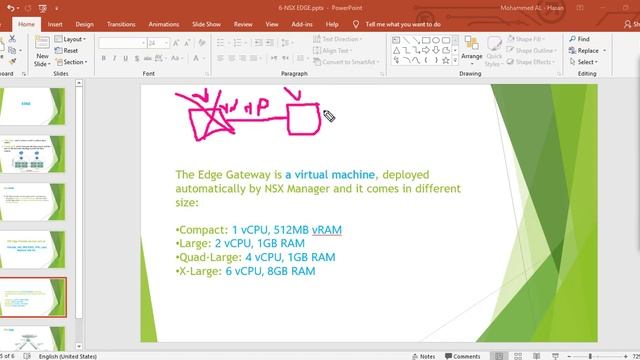Click the zoom slider handle
The height and width of the screenshot is (360, 640).
click(x=590, y=356)
